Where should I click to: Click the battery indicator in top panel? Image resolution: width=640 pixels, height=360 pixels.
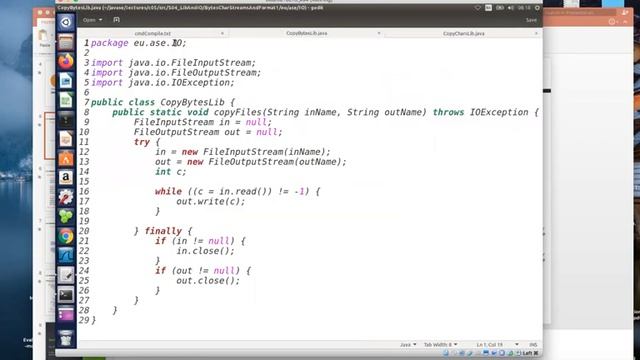tap(500, 8)
